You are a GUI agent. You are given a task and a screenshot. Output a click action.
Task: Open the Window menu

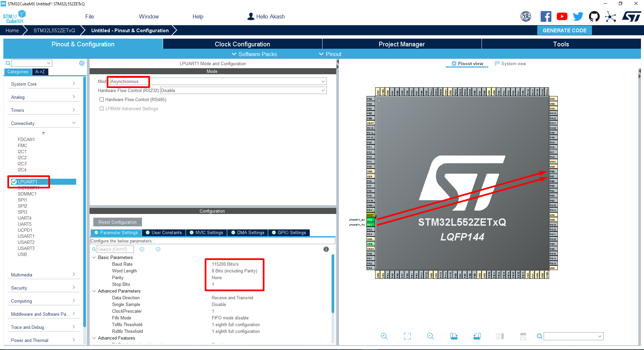pos(149,16)
